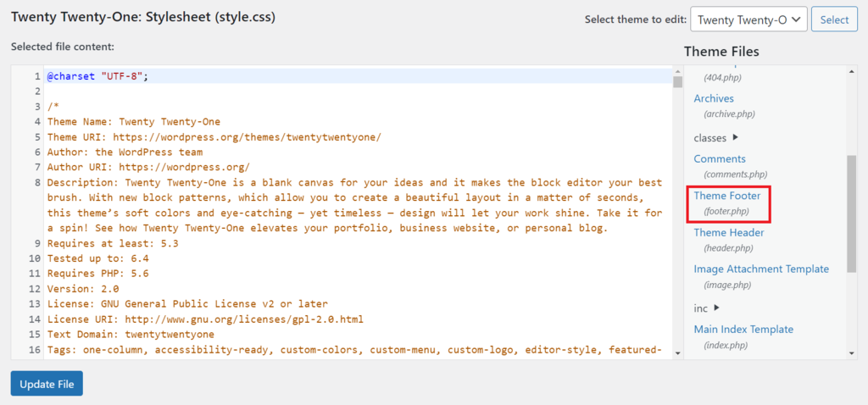Click line number 9 in the gutter
The width and height of the screenshot is (868, 405).
click(37, 243)
